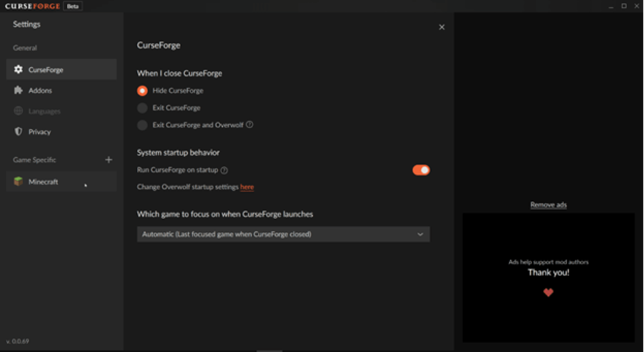The width and height of the screenshot is (644, 352).
Task: Click help icon next to Run on startup
Action: pos(224,170)
